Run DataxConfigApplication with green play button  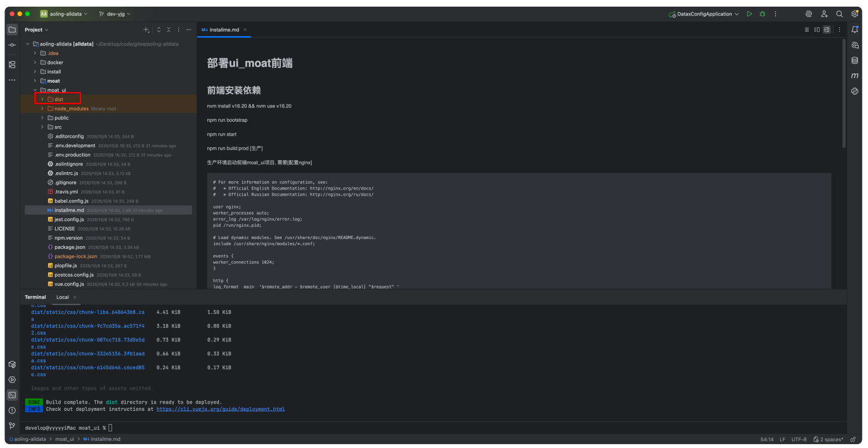[749, 14]
